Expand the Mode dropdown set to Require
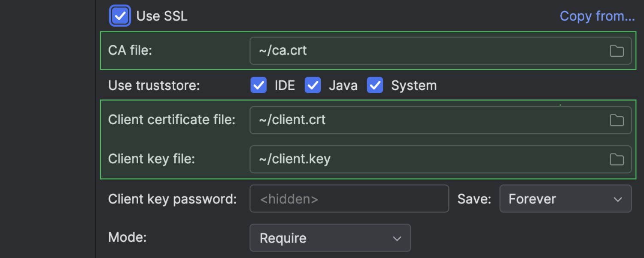This screenshot has height=258, width=644. pos(330,238)
